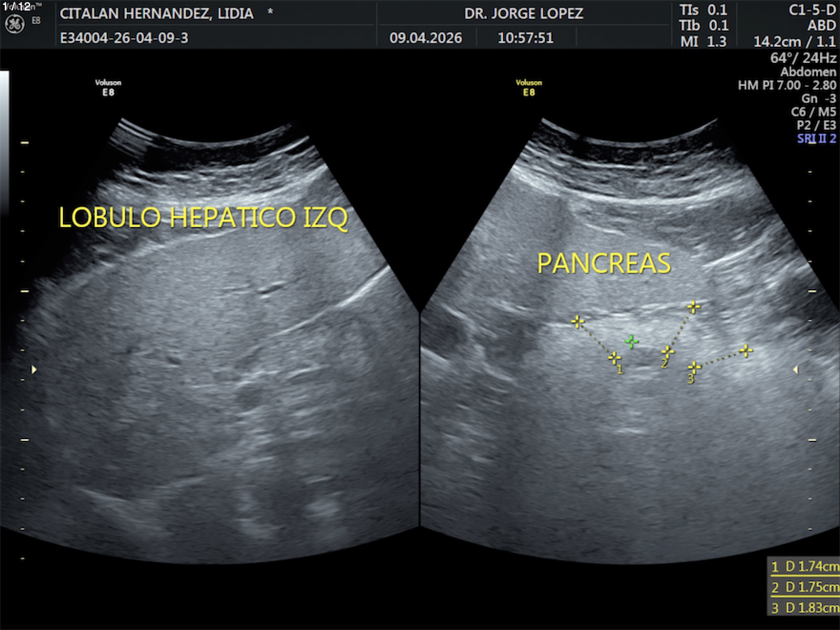Click the GE logo in the header
The height and width of the screenshot is (630, 840).
14,25
